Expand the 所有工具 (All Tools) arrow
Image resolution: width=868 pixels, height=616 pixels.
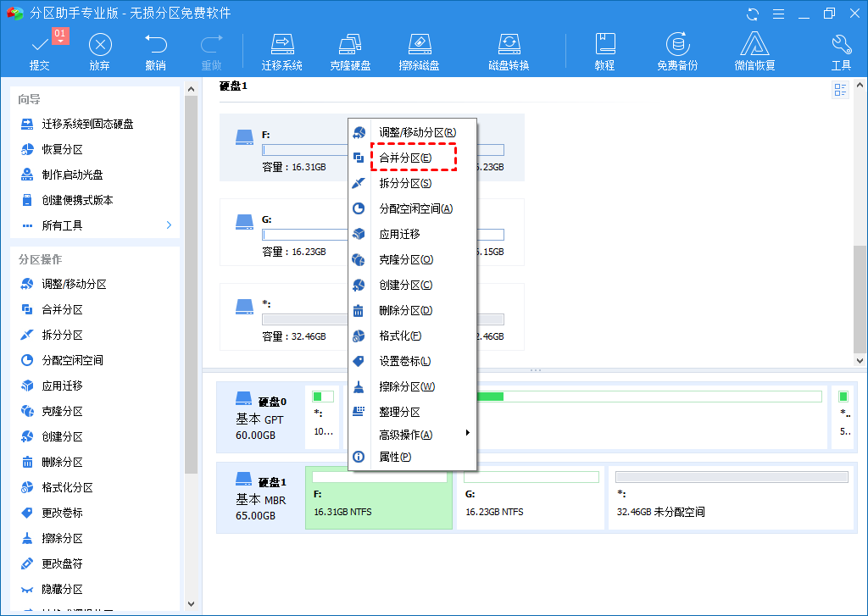pyautogui.click(x=169, y=225)
